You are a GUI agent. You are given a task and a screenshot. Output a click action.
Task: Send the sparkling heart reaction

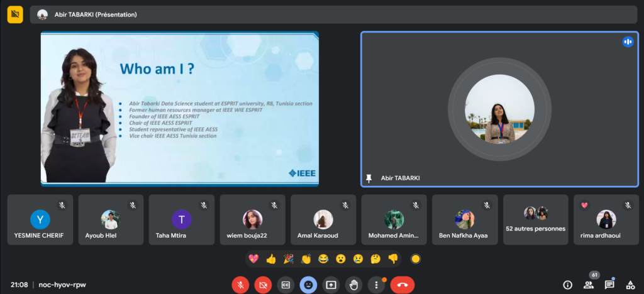click(254, 259)
